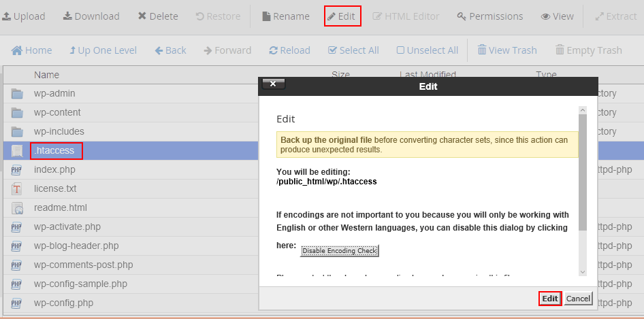Select the wp-includes folder name
The width and height of the screenshot is (644, 319).
pos(59,131)
